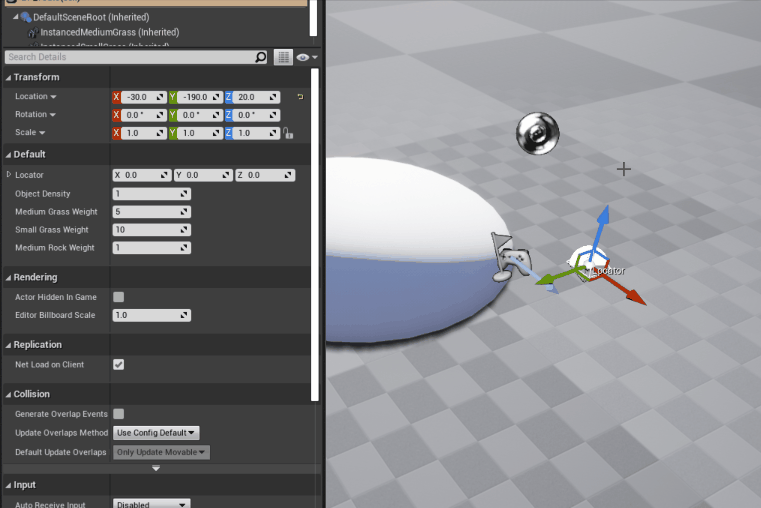Open Update Overlaps Method dropdown
This screenshot has height=508, width=761.
click(x=156, y=433)
